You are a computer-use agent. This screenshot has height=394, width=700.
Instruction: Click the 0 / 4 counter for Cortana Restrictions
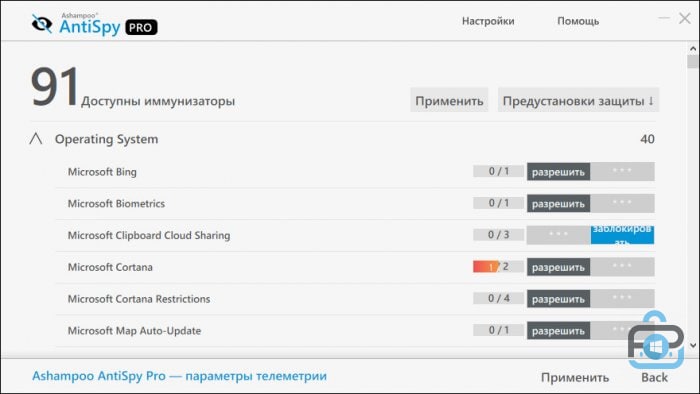click(498, 298)
